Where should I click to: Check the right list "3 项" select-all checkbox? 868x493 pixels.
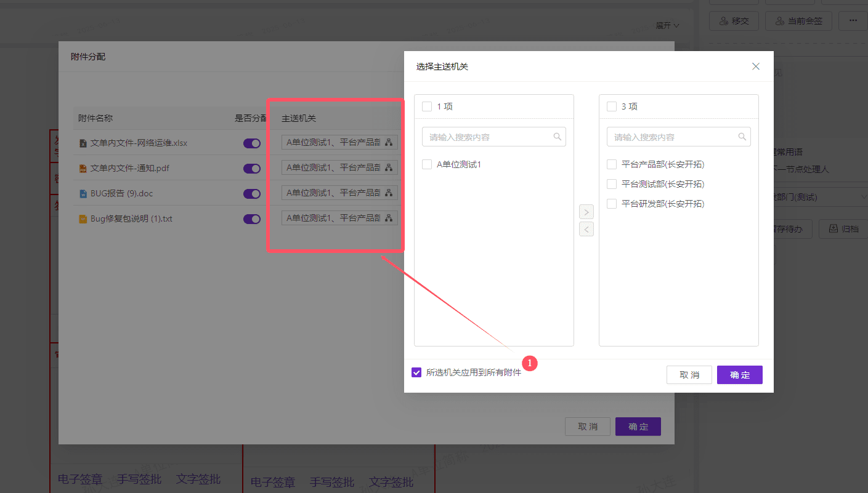point(612,106)
